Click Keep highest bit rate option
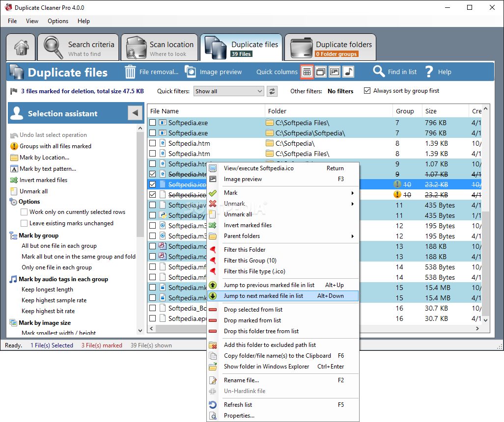 point(48,311)
